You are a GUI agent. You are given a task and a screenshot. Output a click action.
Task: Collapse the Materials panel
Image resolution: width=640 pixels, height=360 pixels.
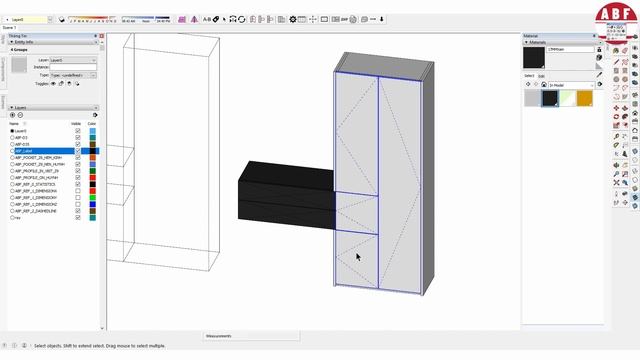click(527, 42)
